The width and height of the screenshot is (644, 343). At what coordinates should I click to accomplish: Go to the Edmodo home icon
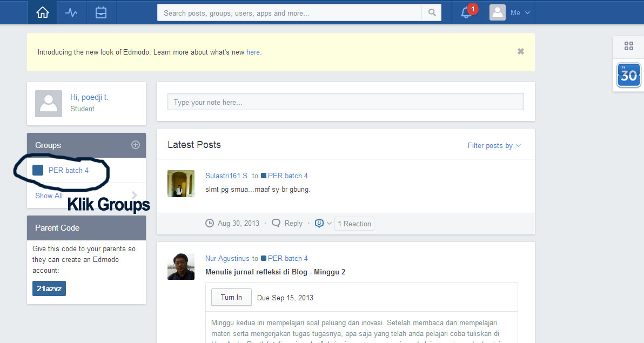(x=42, y=13)
